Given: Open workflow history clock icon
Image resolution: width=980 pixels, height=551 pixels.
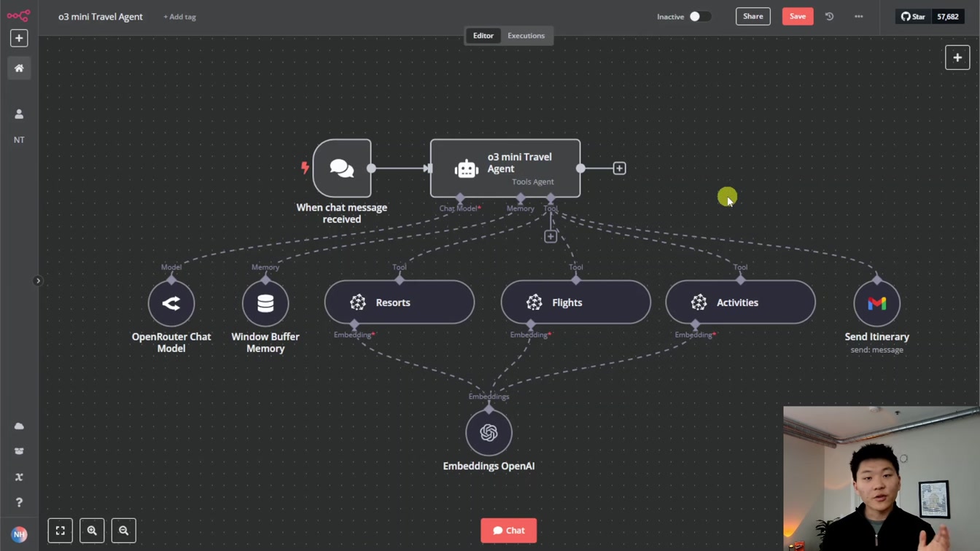Looking at the screenshot, I should click(830, 16).
